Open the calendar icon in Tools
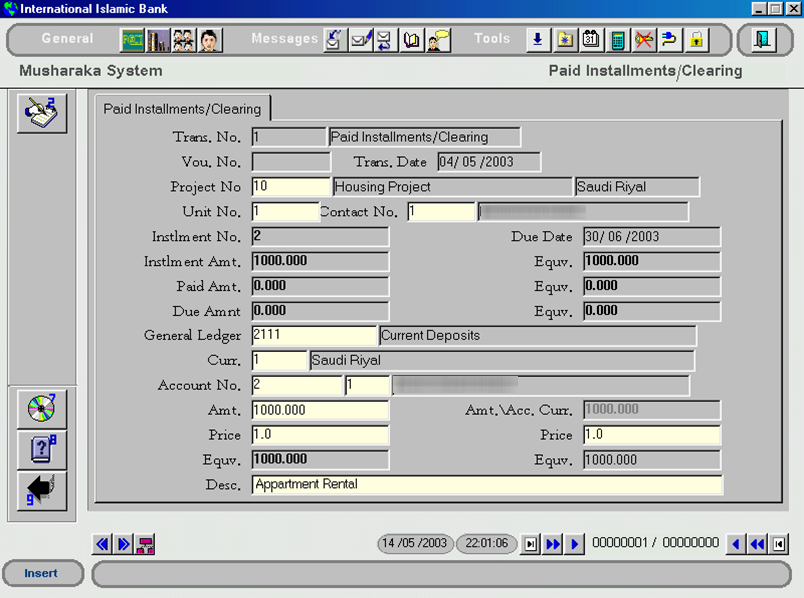The image size is (804, 598). coord(591,40)
